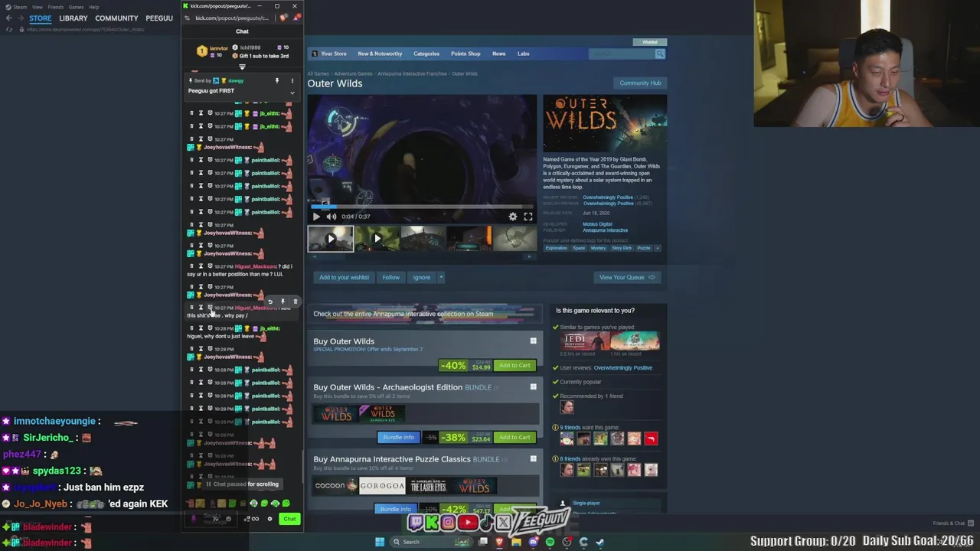
Task: Follow the Outer Wilds game
Action: tap(390, 277)
